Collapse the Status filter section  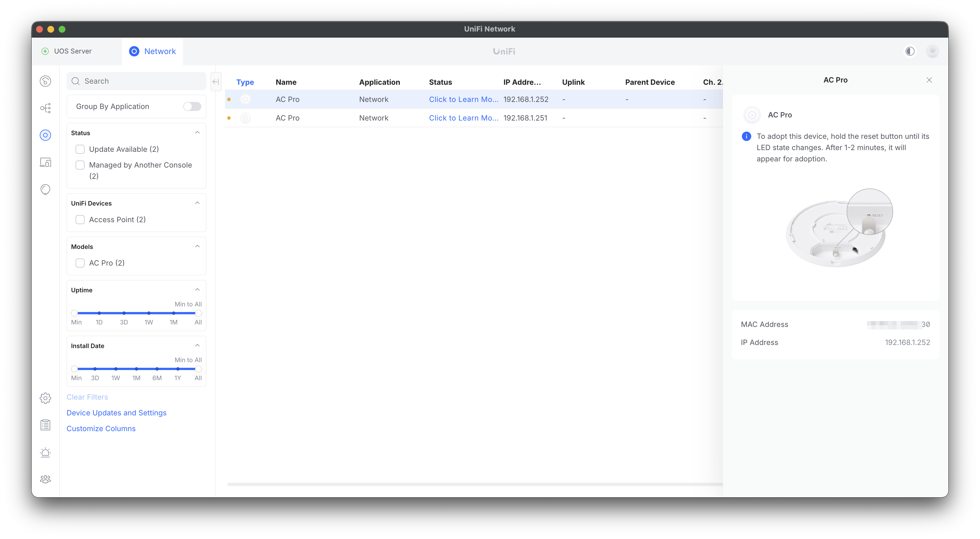pyautogui.click(x=197, y=133)
